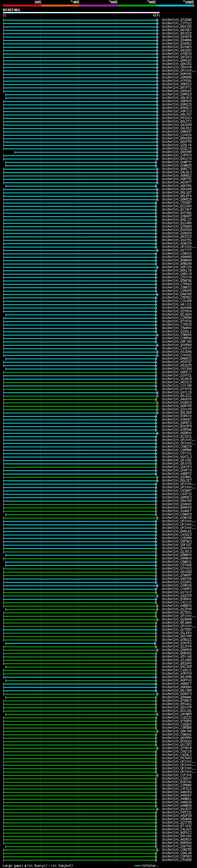197x868 pixels.
Task: Select the UniRef100_B8LQU7 label
Action: (x=176, y=192)
